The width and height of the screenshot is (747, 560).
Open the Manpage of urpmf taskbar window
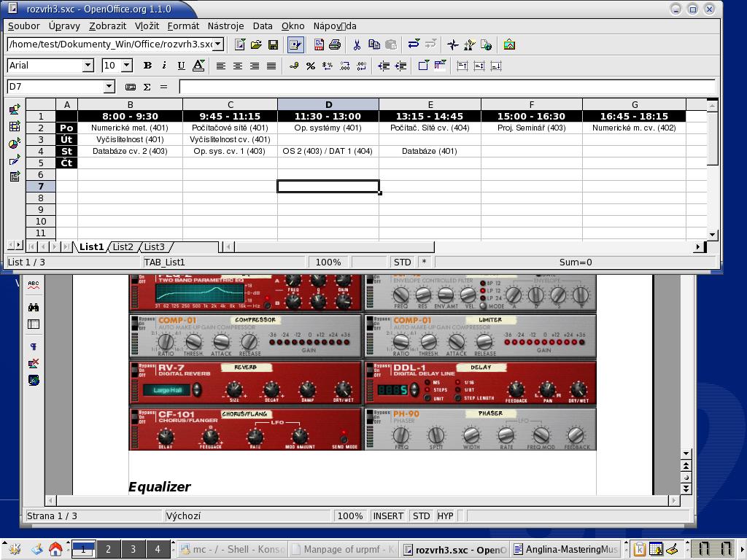point(344,550)
